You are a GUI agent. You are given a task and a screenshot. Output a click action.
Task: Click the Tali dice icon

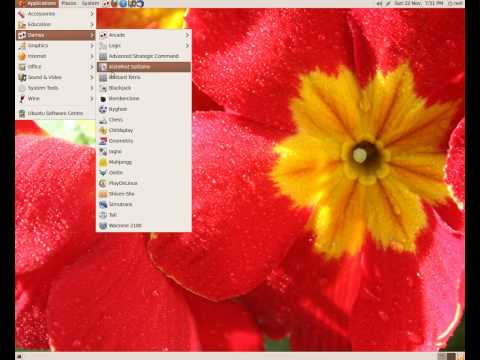tap(103, 215)
